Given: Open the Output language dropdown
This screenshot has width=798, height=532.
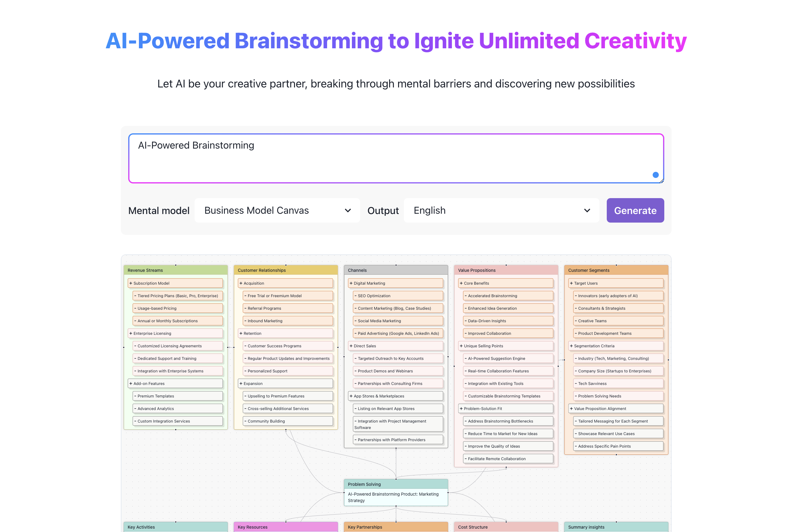Looking at the screenshot, I should pyautogui.click(x=501, y=210).
